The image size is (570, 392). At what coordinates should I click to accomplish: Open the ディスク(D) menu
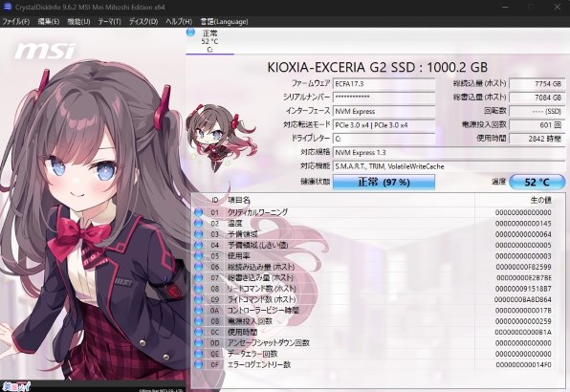tap(143, 21)
